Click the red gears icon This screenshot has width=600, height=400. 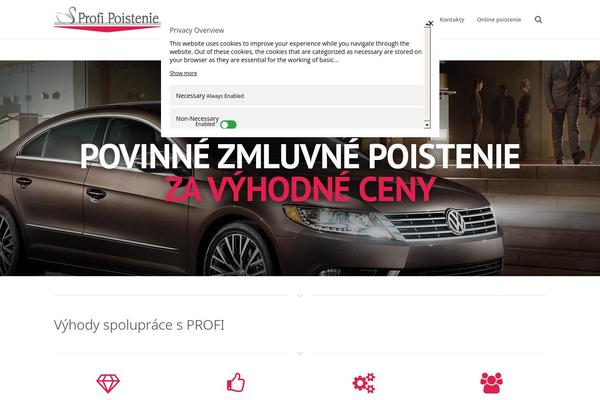364,383
